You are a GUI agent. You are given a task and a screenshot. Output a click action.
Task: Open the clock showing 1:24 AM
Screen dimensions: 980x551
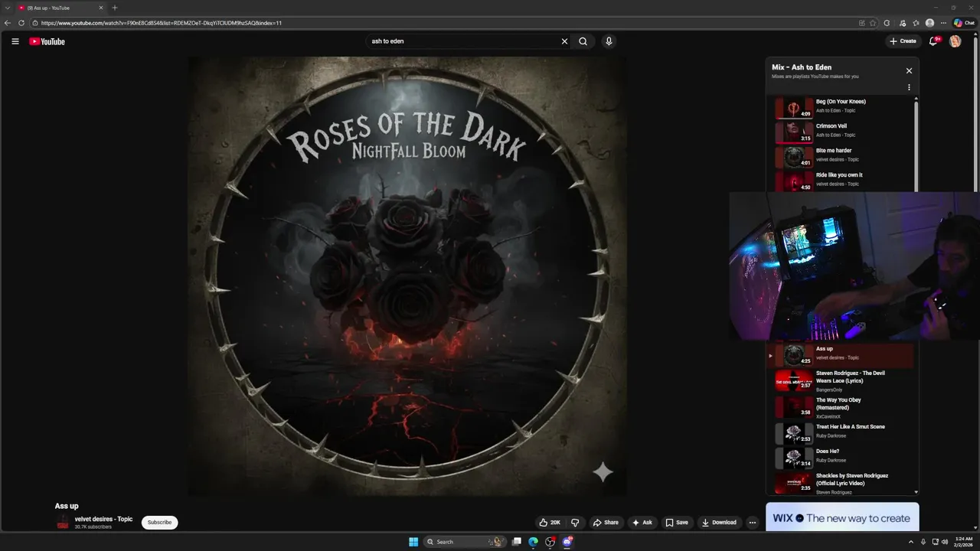pyautogui.click(x=964, y=542)
